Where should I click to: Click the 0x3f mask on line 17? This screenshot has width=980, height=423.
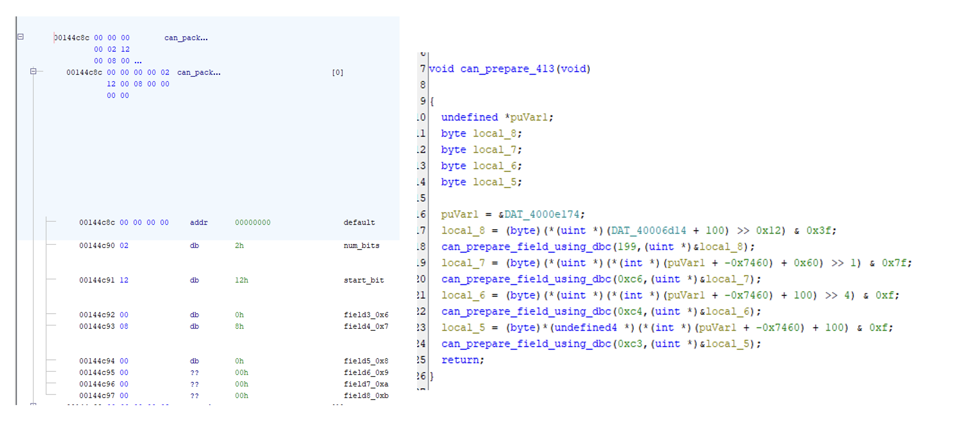click(x=819, y=231)
